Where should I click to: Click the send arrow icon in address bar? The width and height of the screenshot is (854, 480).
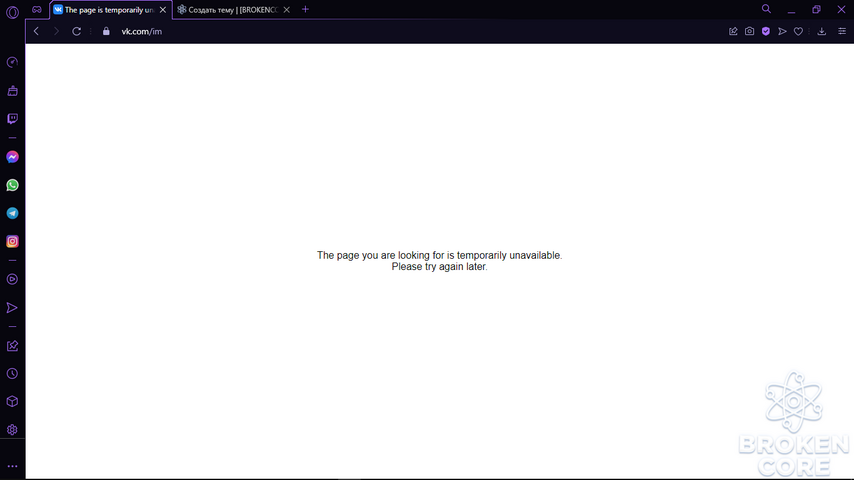(x=782, y=31)
